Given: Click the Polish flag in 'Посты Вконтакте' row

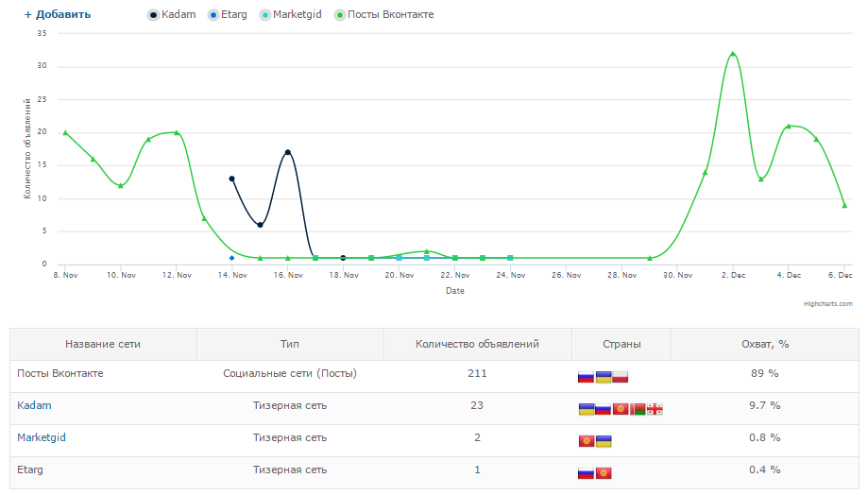Looking at the screenshot, I should pyautogui.click(x=620, y=378).
